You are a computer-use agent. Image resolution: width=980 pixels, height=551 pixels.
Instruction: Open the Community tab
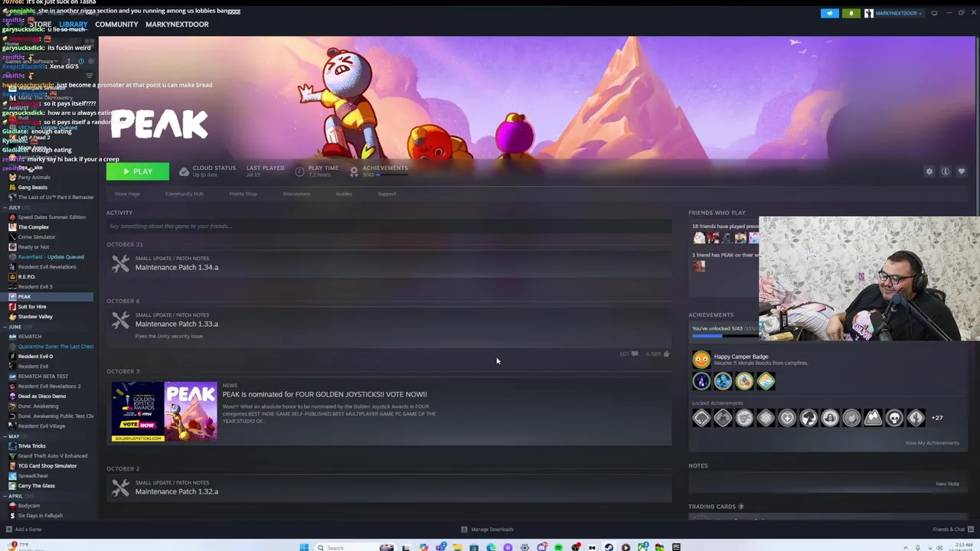click(116, 24)
